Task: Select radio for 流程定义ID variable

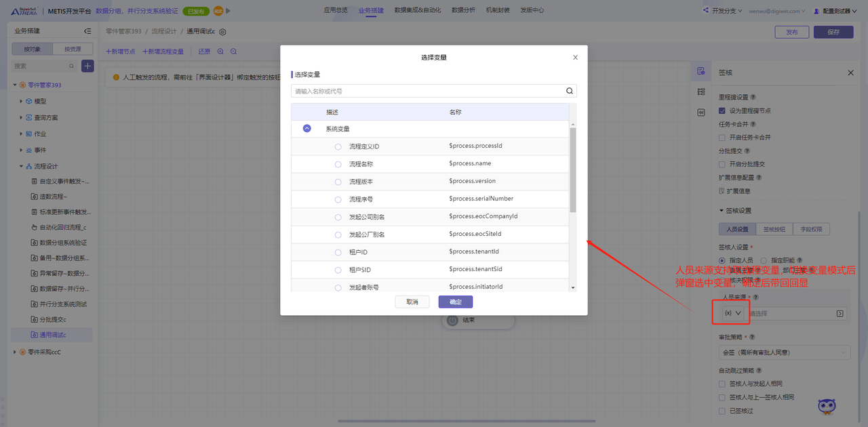Action: pos(338,146)
